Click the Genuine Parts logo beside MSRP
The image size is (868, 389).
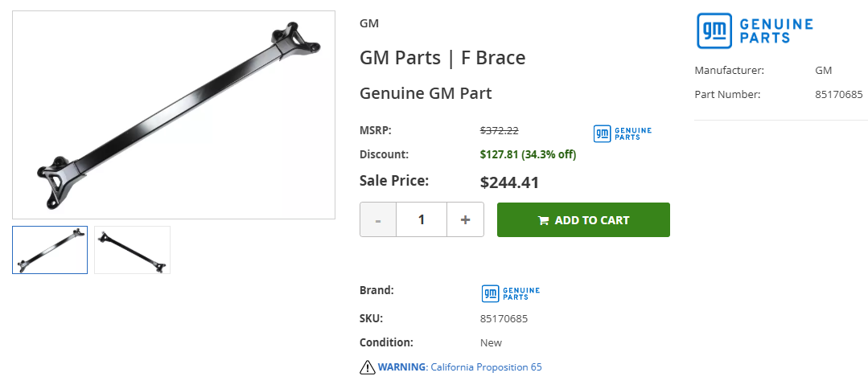point(622,133)
